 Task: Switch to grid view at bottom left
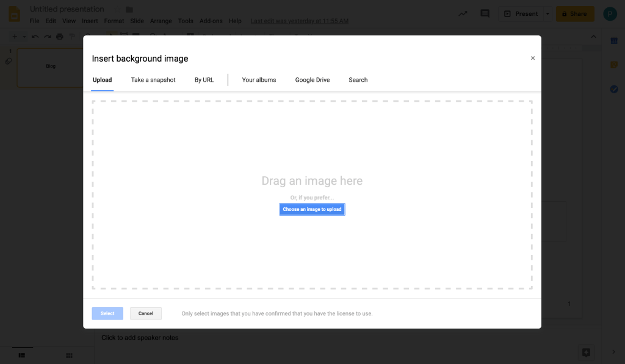tap(69, 355)
